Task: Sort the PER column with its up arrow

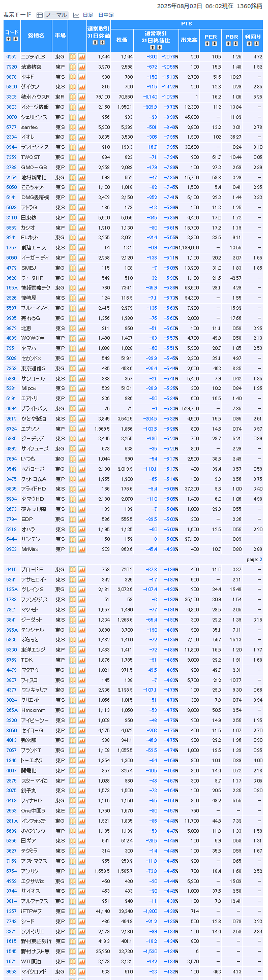Action: click(207, 44)
